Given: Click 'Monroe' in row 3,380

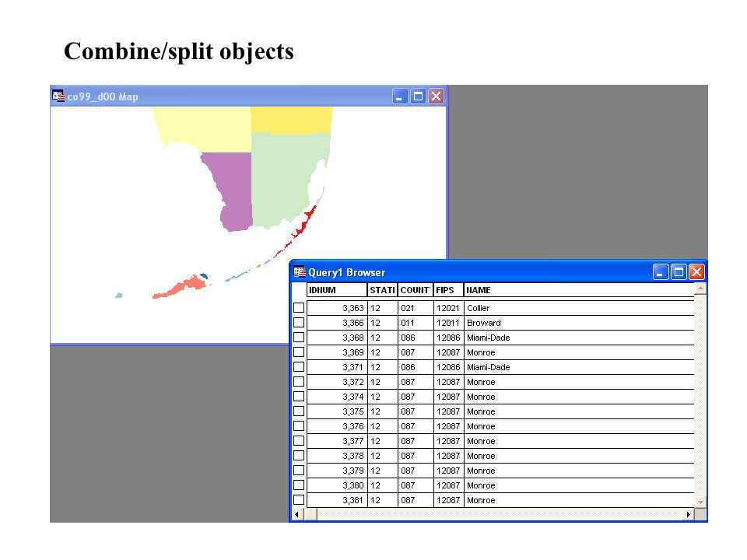Looking at the screenshot, I should (x=481, y=485).
